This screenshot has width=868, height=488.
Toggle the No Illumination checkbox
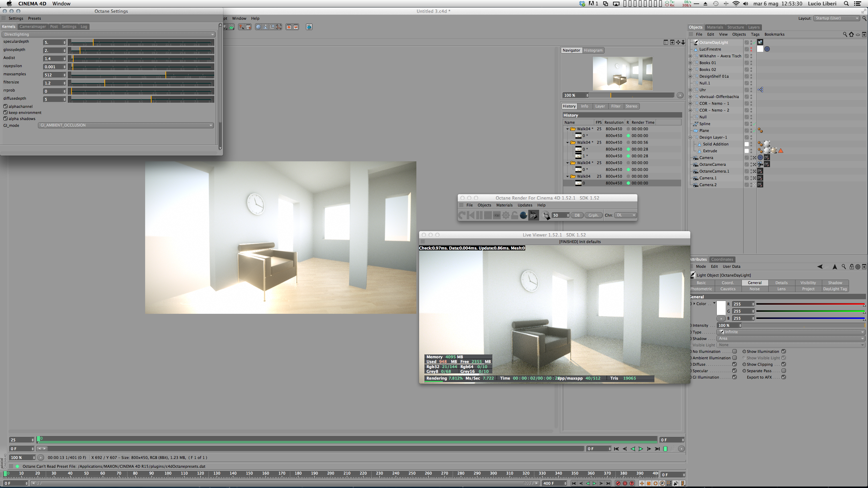coord(734,351)
